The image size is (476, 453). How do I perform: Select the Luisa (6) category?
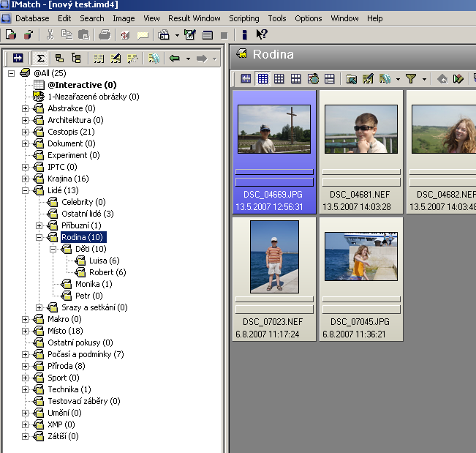tap(104, 261)
